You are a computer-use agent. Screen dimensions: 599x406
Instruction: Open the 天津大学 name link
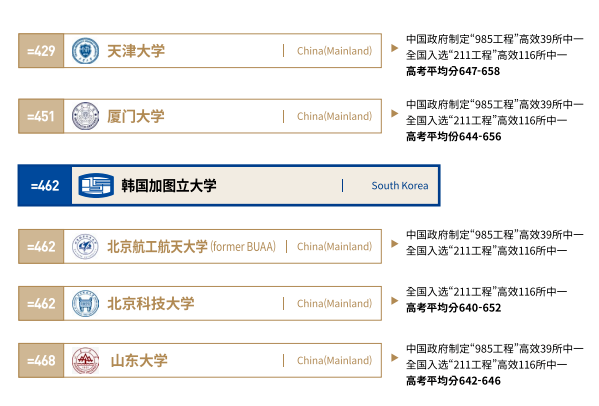tap(136, 51)
